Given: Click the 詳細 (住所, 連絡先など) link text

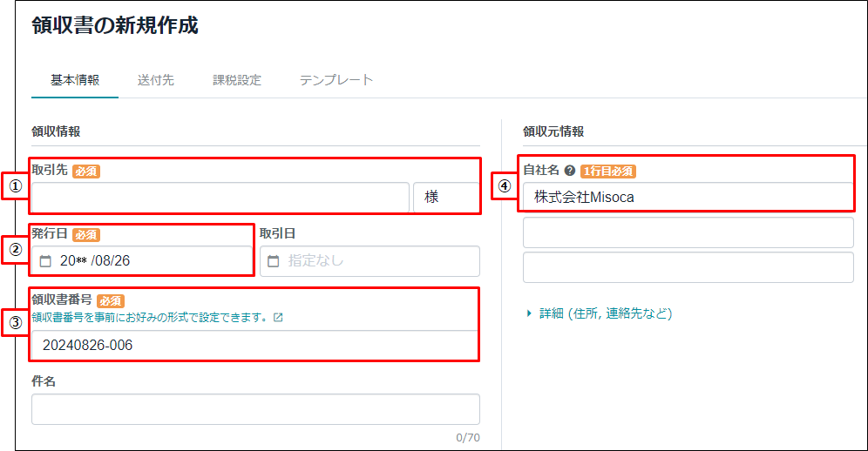Looking at the screenshot, I should pos(606,313).
